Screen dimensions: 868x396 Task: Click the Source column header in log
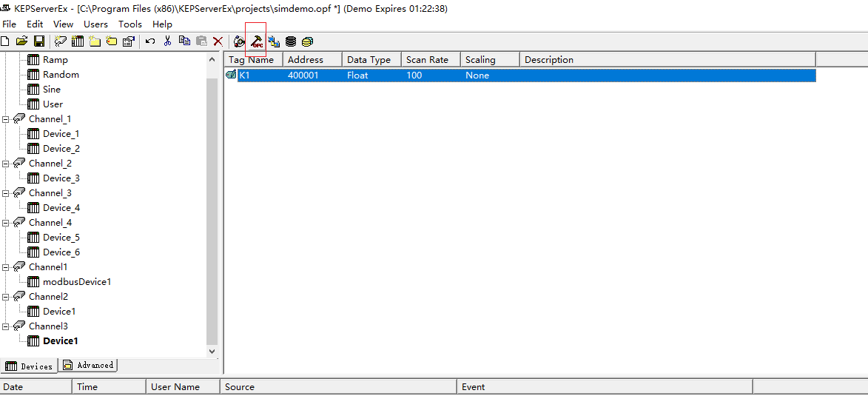338,387
